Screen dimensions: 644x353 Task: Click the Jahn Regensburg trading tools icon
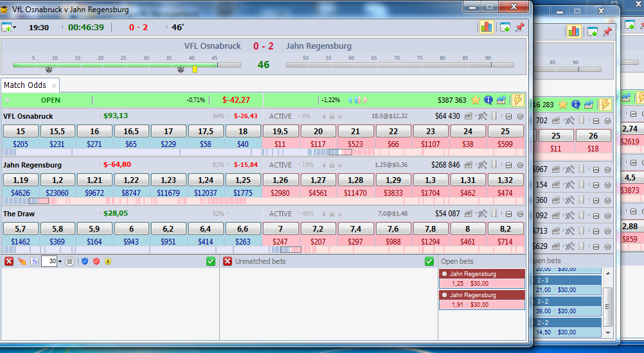click(482, 165)
